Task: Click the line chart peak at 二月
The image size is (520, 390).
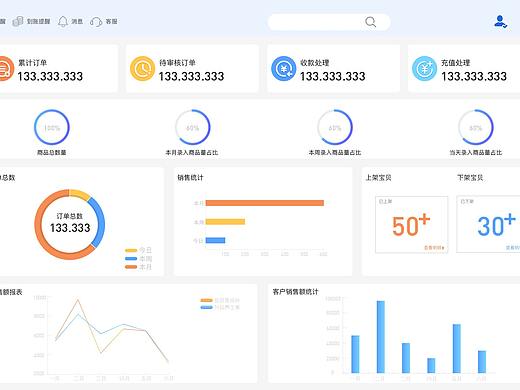Action: (x=78, y=300)
